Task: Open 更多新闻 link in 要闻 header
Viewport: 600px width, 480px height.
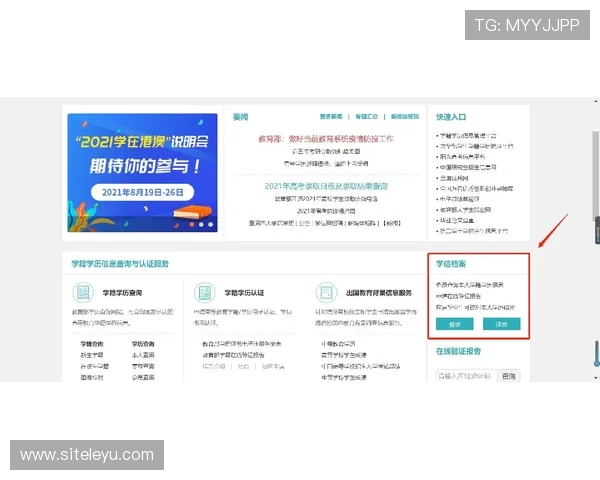Action: [x=331, y=116]
